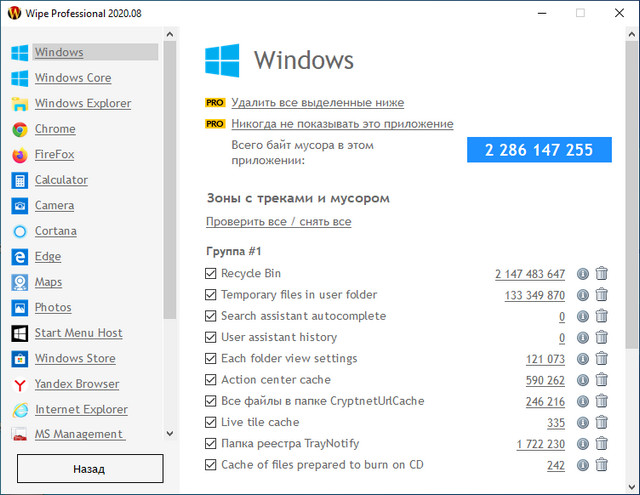Click the Проверить все / снять все link

(x=278, y=221)
